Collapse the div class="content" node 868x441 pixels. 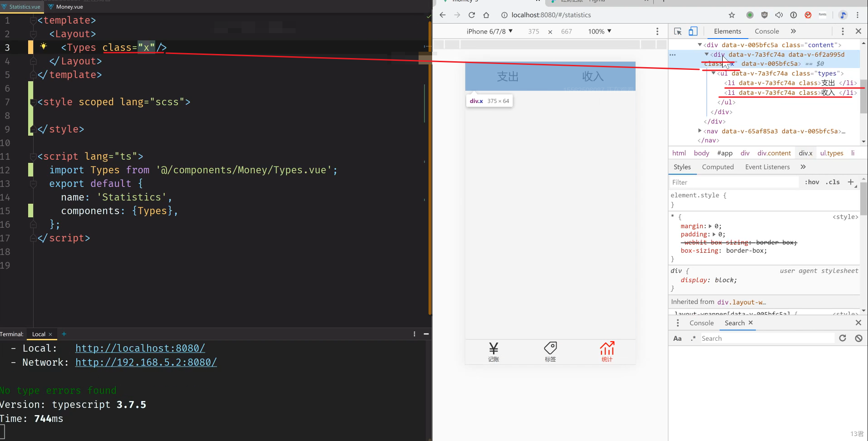pos(700,44)
